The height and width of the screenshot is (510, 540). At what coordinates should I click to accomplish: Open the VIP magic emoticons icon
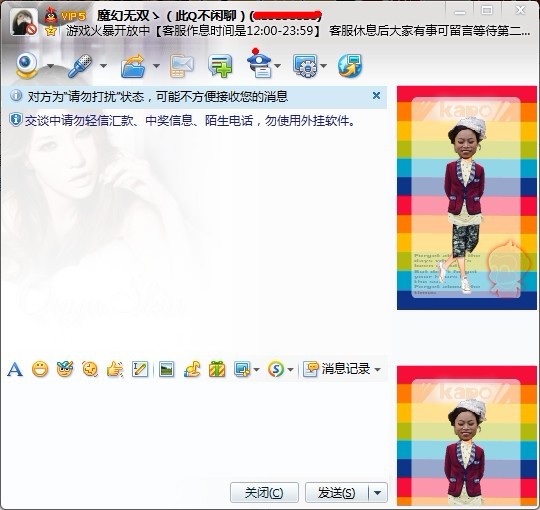pos(65,369)
